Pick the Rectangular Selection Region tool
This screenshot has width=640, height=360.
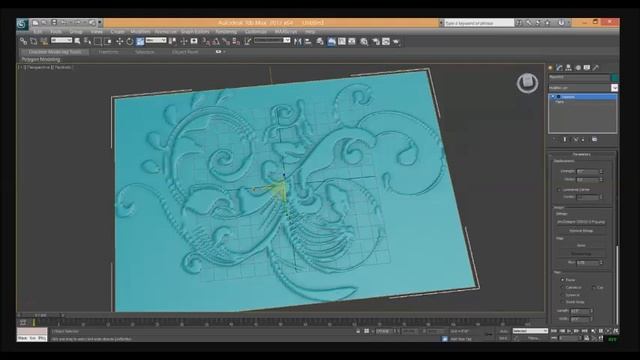pos(98,41)
